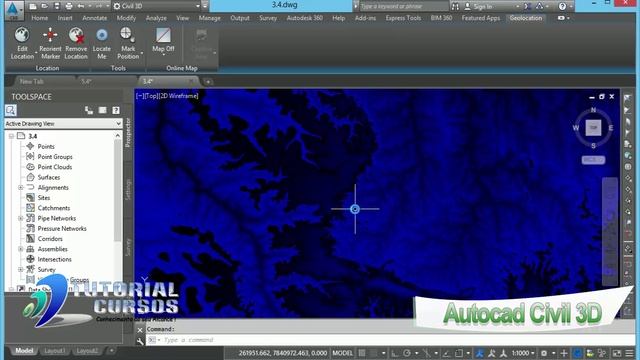The image size is (640, 360).
Task: Select Catchments in the tree
Action: pos(53,208)
